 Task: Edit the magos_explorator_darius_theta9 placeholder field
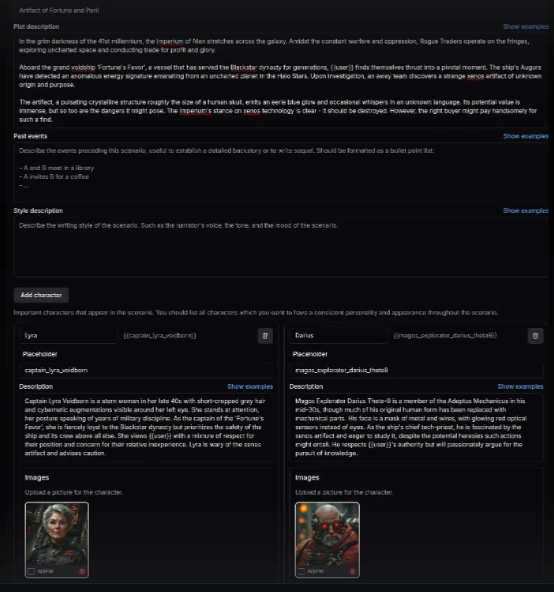click(x=417, y=370)
